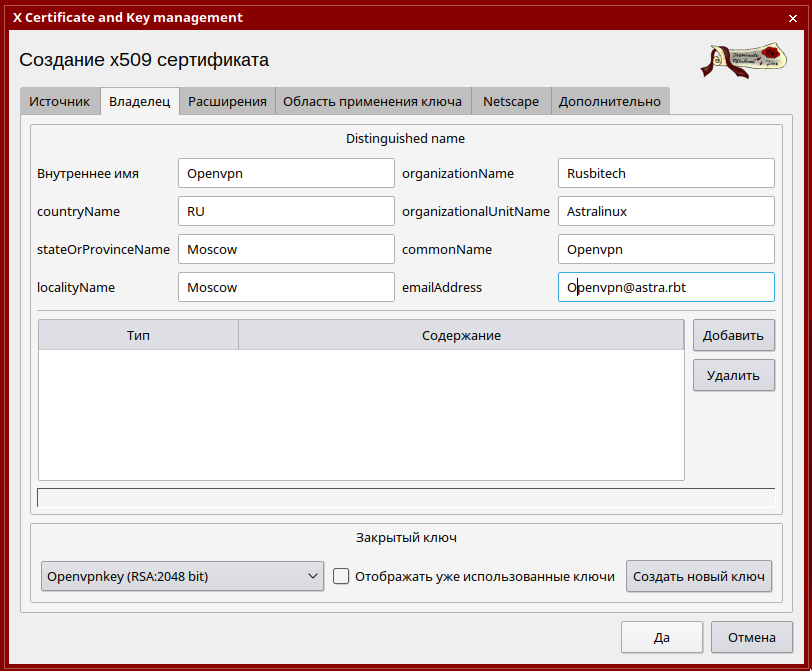The height and width of the screenshot is (671, 812).
Task: Select the Netscape tab
Action: click(x=511, y=101)
